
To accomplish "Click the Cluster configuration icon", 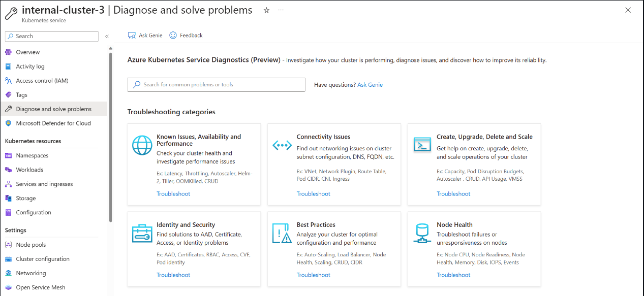I will (x=8, y=259).
